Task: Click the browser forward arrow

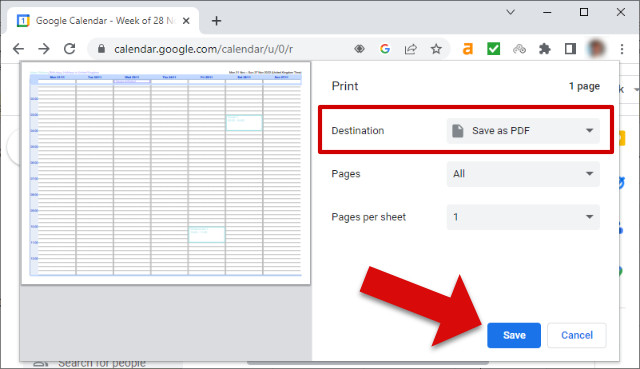Action: pyautogui.click(x=44, y=49)
